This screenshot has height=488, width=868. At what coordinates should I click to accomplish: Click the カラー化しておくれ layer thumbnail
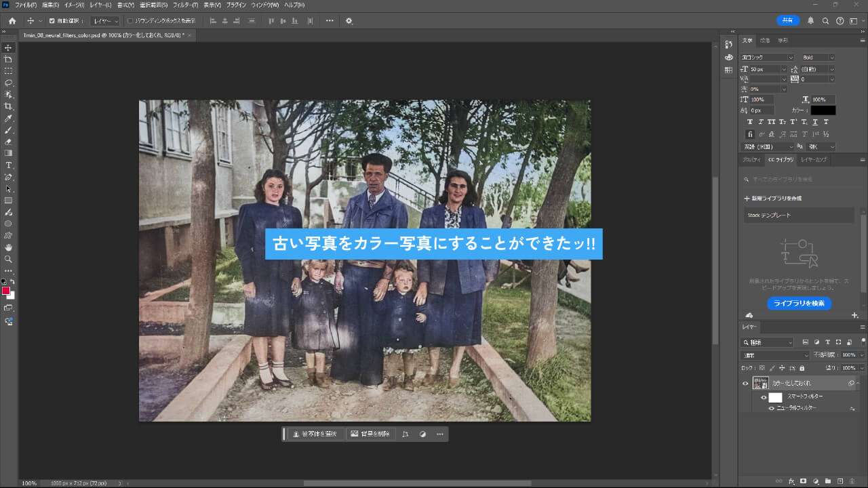(760, 384)
